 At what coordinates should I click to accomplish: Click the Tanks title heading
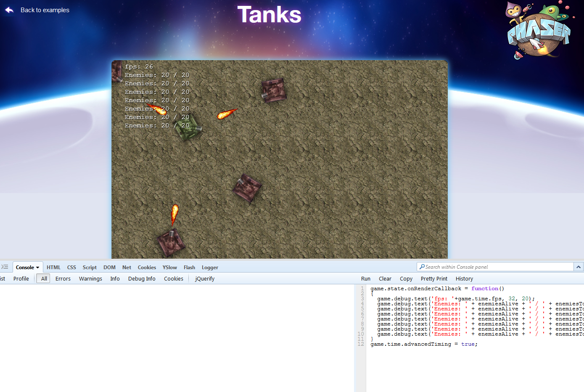pos(269,15)
